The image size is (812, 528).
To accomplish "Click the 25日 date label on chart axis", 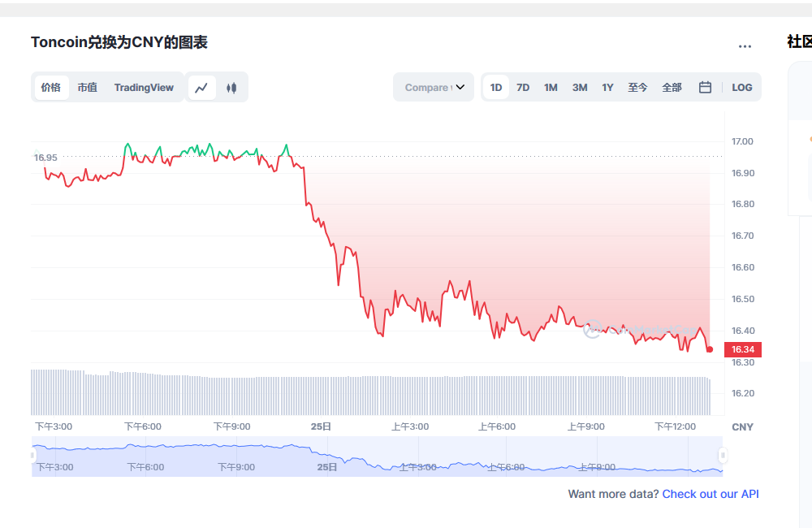I will pyautogui.click(x=321, y=426).
